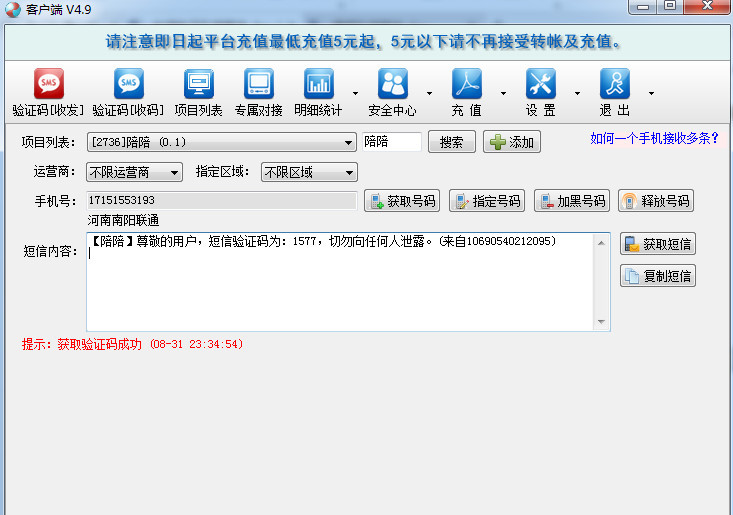
Task: Click the 获取号码 button
Action: pyautogui.click(x=402, y=201)
